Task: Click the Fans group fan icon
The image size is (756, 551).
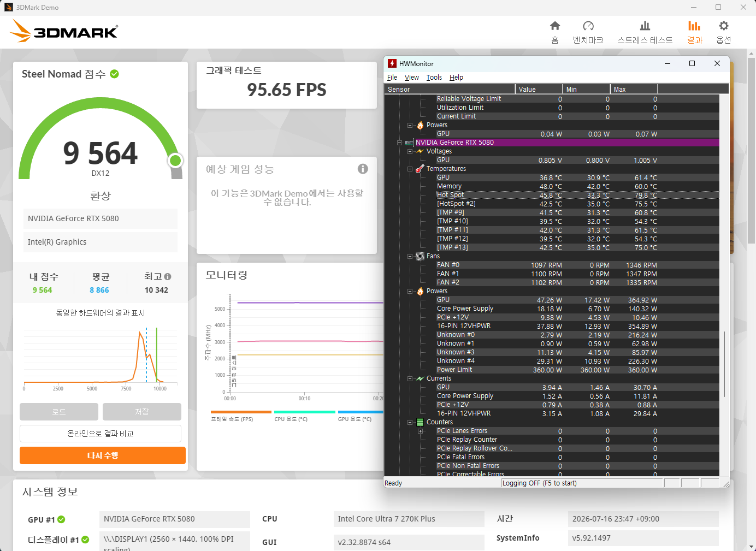Action: pos(420,256)
